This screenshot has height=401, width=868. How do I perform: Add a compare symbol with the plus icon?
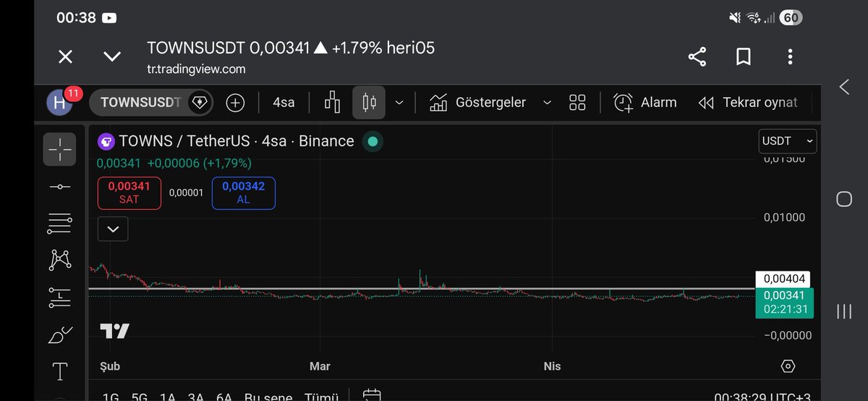coord(235,103)
